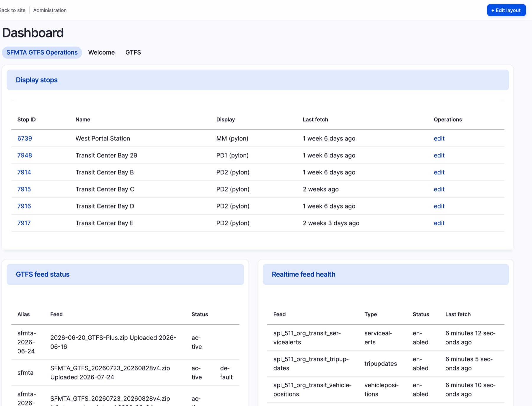The width and height of the screenshot is (532, 406).
Task: Open stop ID 7917 link
Action: 24,223
